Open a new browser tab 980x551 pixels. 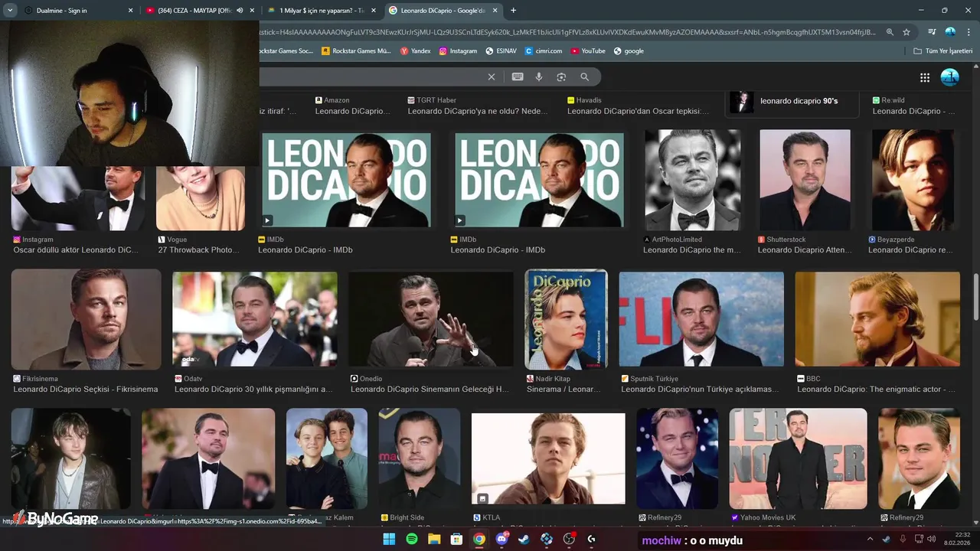tap(513, 11)
